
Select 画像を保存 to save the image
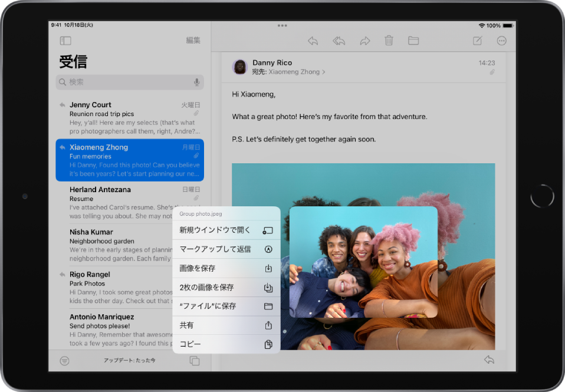pos(226,268)
